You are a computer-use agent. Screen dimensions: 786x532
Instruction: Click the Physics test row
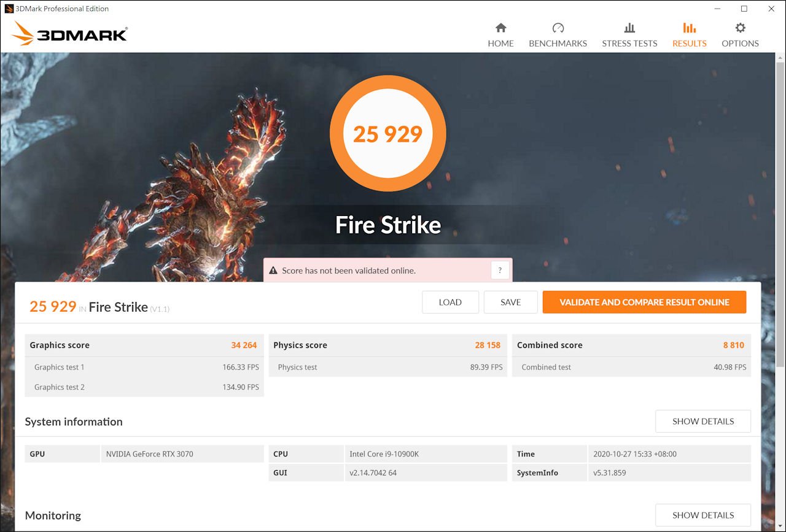388,367
